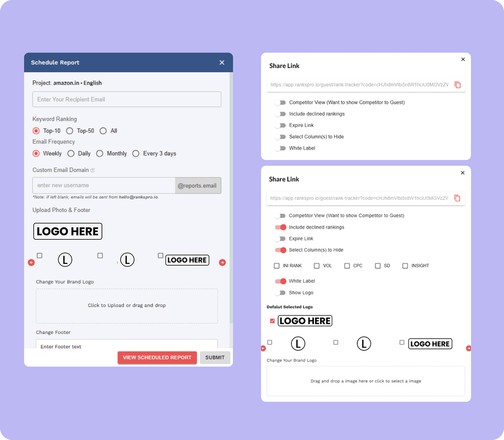504x440 pixels.
Task: Check the VOL column checkbox
Action: pos(316,266)
